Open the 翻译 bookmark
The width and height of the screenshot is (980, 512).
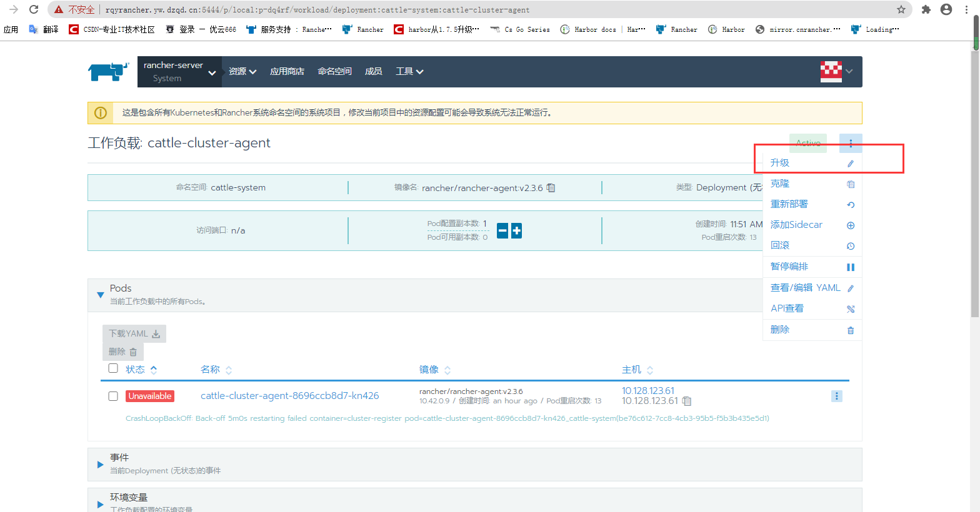click(x=44, y=29)
